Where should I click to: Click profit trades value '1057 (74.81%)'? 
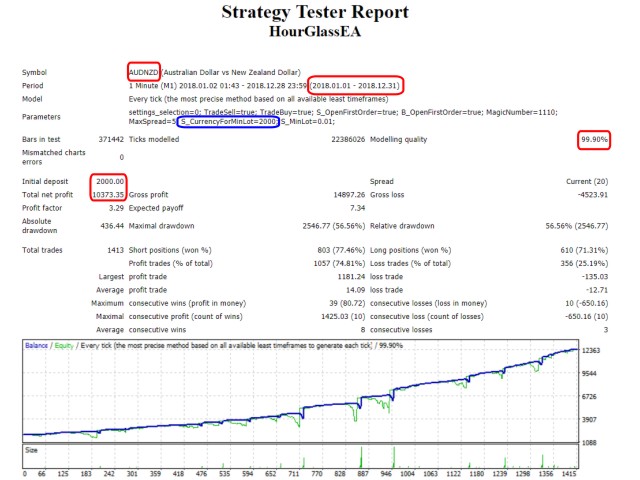339,264
